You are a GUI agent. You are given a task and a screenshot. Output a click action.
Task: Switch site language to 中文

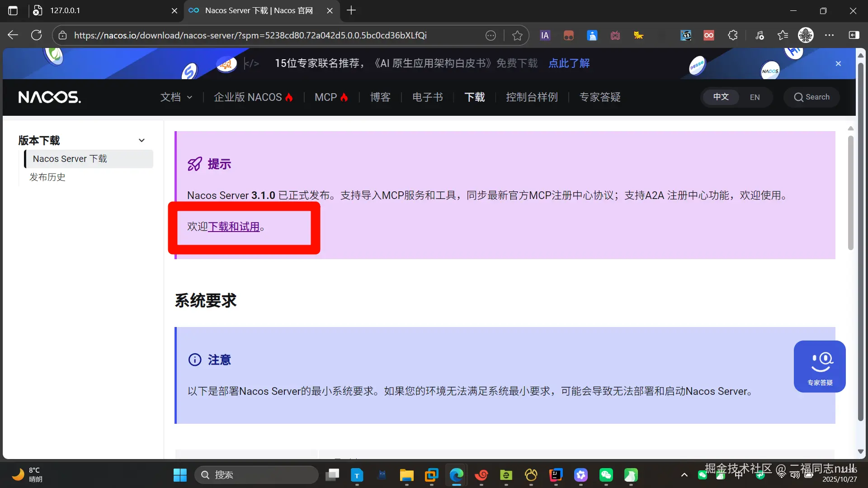[721, 97]
